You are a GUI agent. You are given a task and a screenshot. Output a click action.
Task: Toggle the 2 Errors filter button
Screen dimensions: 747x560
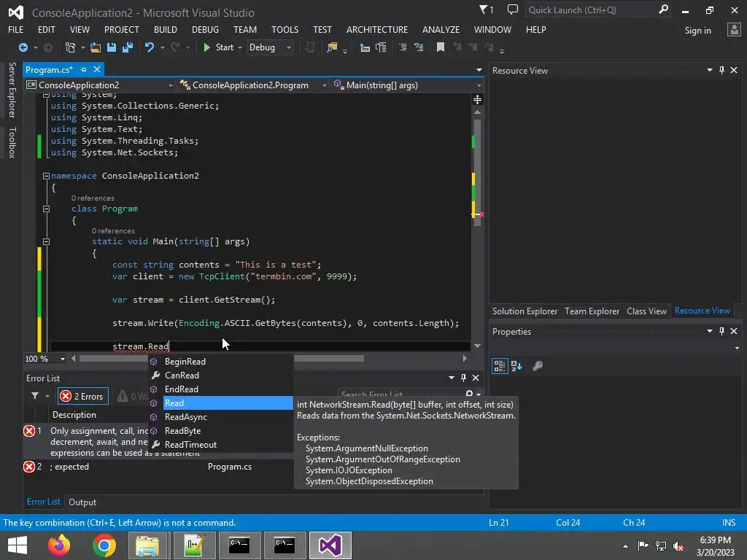point(83,396)
